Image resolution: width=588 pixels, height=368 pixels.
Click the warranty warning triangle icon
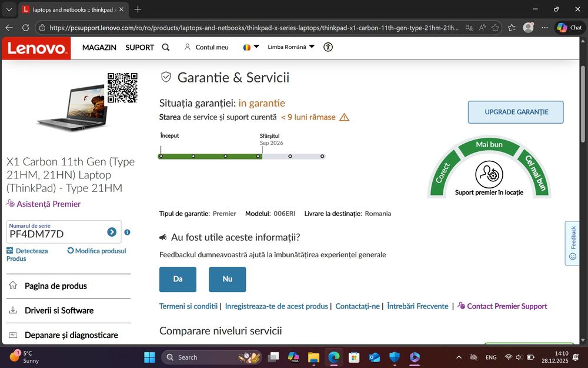coord(344,118)
